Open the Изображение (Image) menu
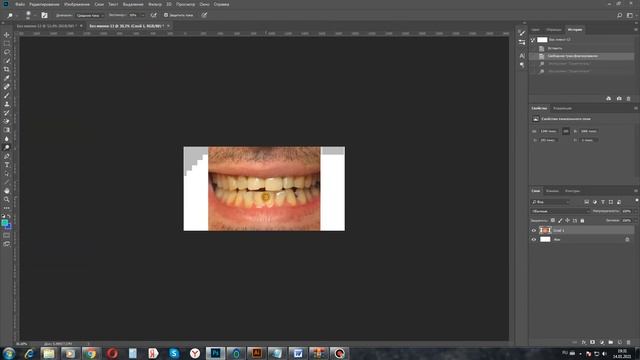The height and width of the screenshot is (360, 640). click(77, 4)
